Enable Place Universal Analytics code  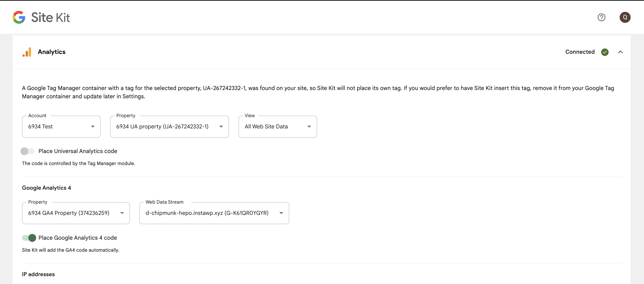tap(28, 151)
